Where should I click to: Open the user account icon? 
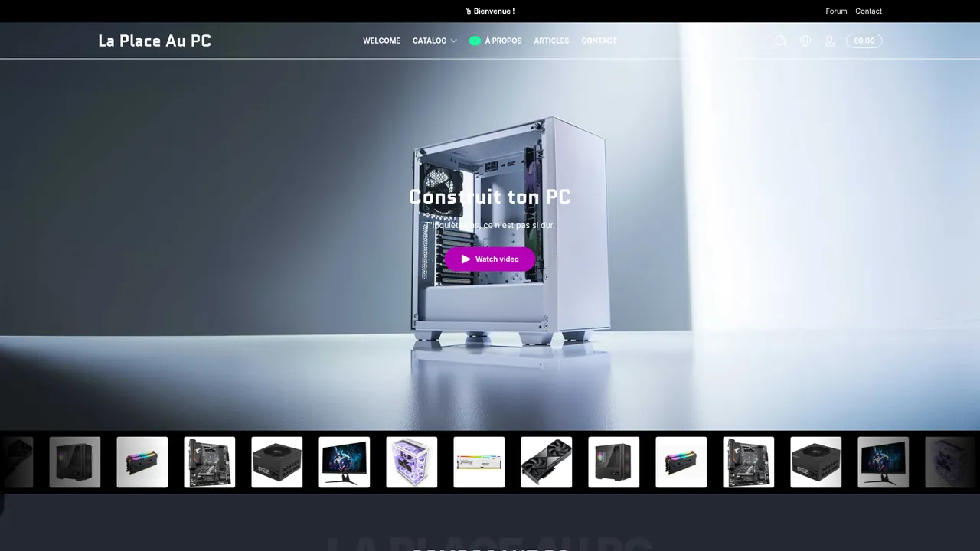[x=829, y=41]
